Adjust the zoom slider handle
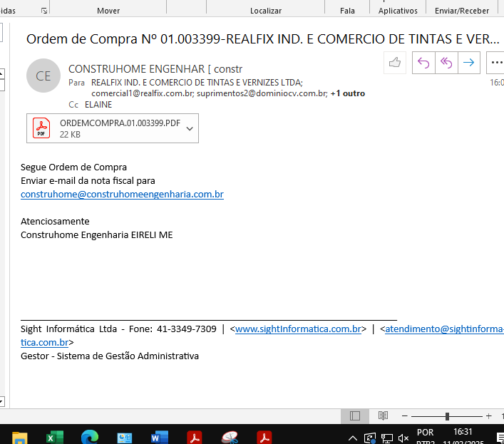Screen dimensions: 504x444 447,416
